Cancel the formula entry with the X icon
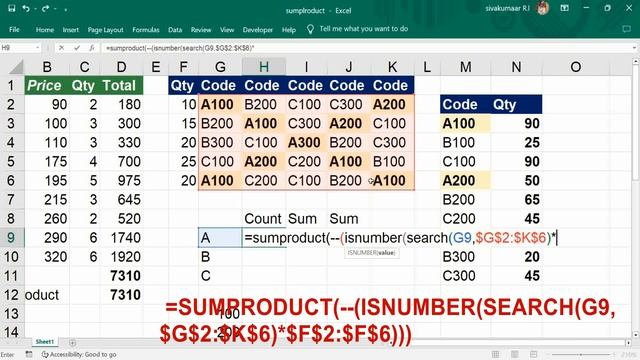640x360 pixels. [61, 48]
